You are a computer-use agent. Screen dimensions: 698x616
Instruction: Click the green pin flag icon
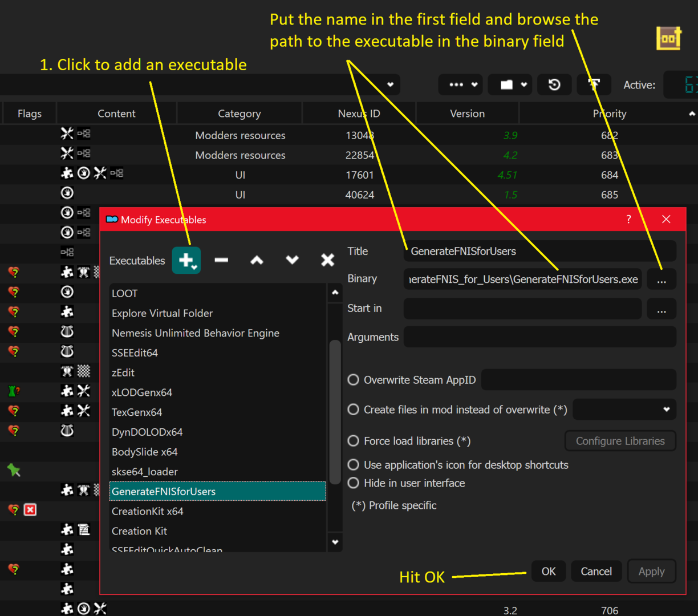(x=14, y=470)
